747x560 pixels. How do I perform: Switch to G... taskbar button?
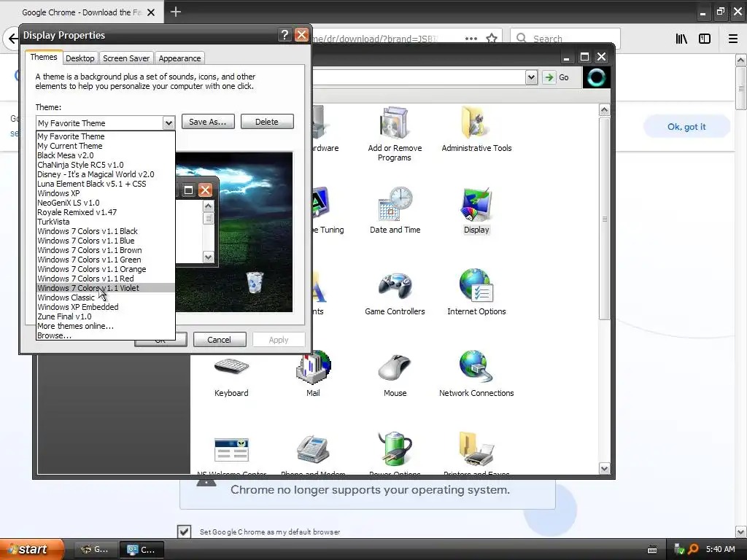(x=95, y=550)
